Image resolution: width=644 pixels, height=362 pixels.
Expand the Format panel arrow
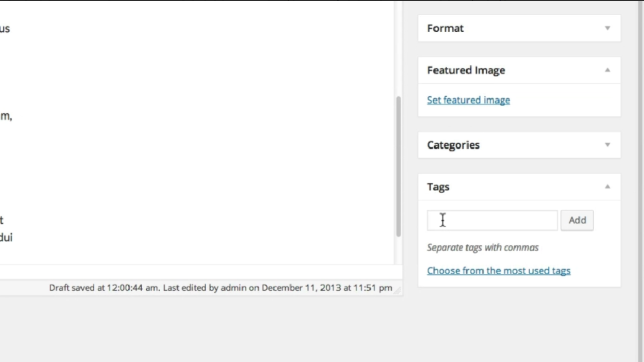pos(607,28)
